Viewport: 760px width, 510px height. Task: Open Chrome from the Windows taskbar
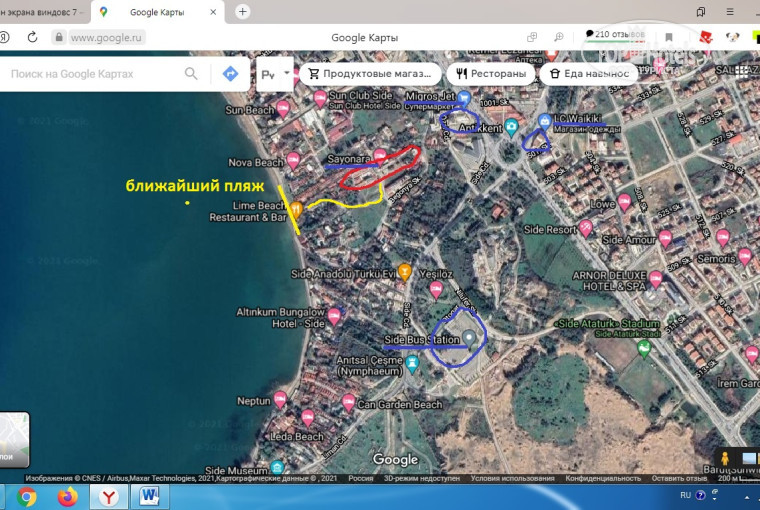click(27, 496)
